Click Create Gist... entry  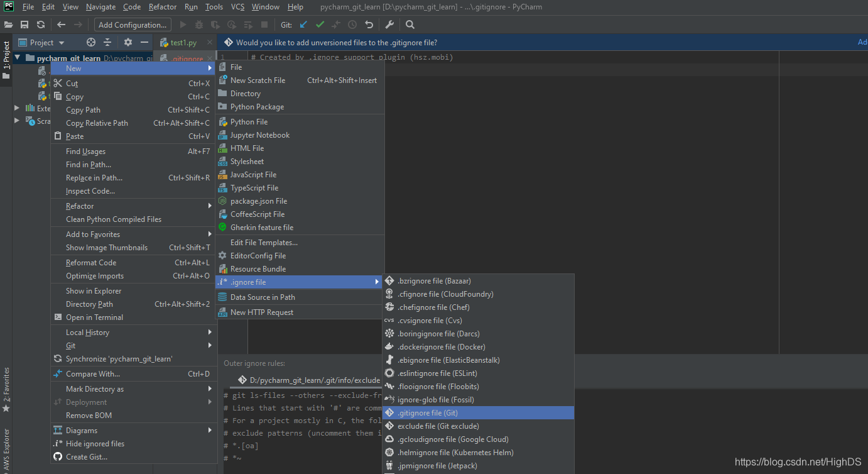point(133,457)
